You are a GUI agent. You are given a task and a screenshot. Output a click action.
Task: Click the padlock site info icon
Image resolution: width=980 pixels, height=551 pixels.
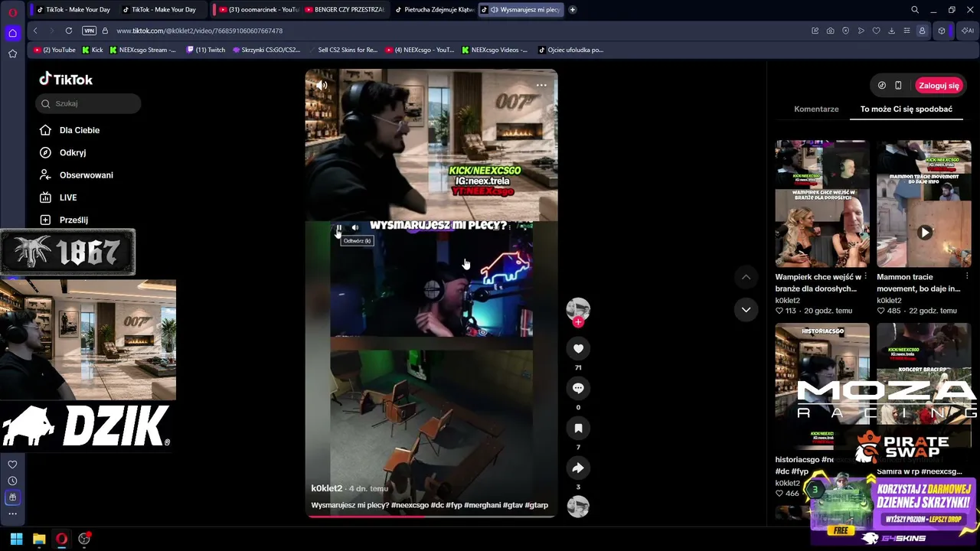click(106, 31)
